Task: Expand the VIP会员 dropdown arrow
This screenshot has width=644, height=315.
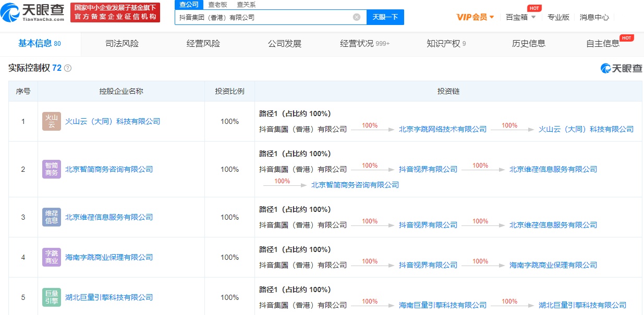Action: [x=492, y=17]
